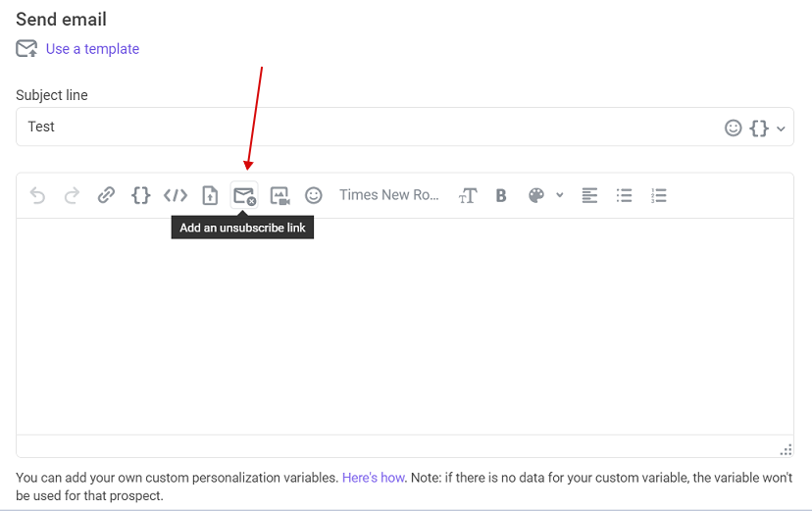Expand the color palette dropdown chevron
Screen dimensions: 812x511
[x=560, y=195]
